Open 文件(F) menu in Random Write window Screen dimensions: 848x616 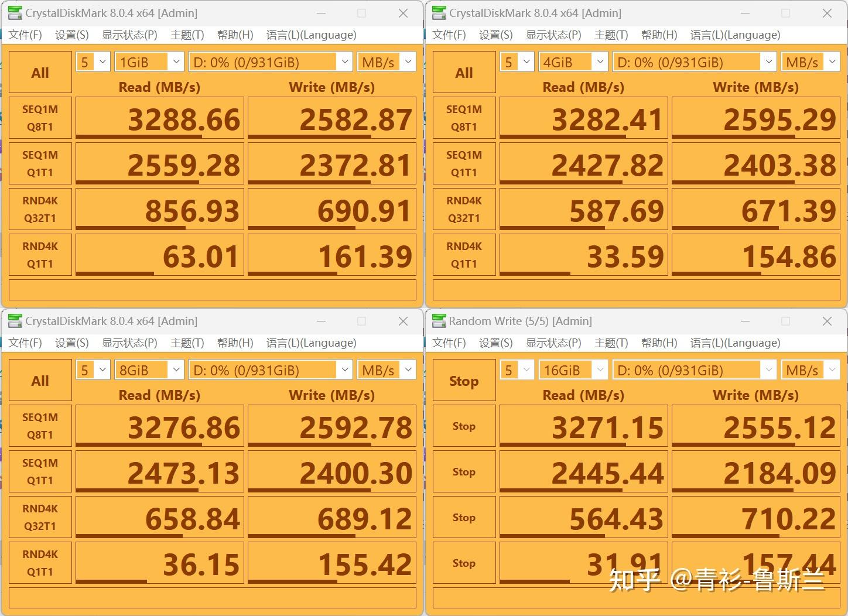(x=449, y=343)
